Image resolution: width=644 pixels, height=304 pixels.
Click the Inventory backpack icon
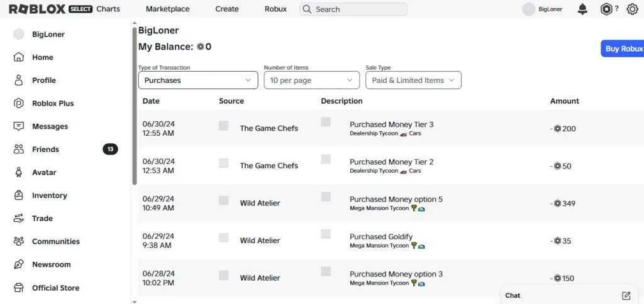point(18,195)
